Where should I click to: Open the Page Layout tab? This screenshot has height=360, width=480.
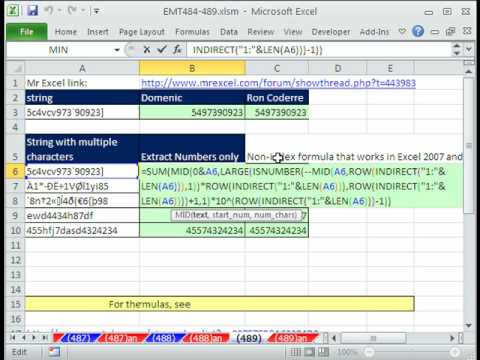(142, 32)
